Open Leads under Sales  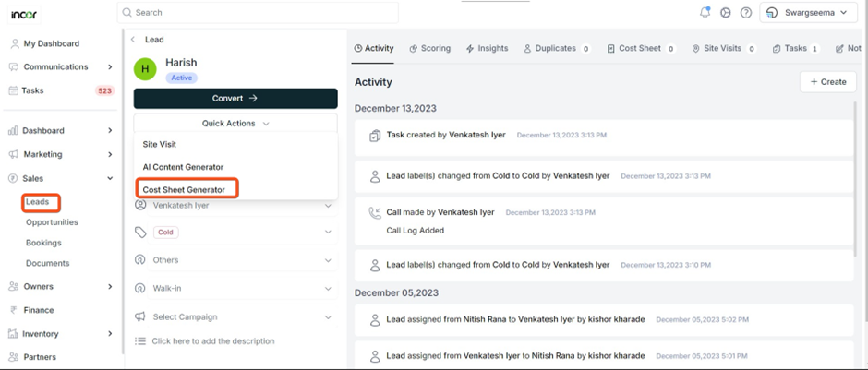[x=38, y=202]
